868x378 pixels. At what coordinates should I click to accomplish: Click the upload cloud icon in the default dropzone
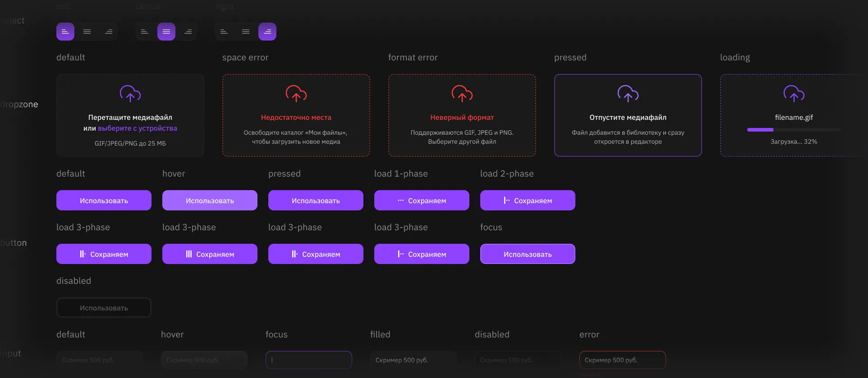point(130,94)
